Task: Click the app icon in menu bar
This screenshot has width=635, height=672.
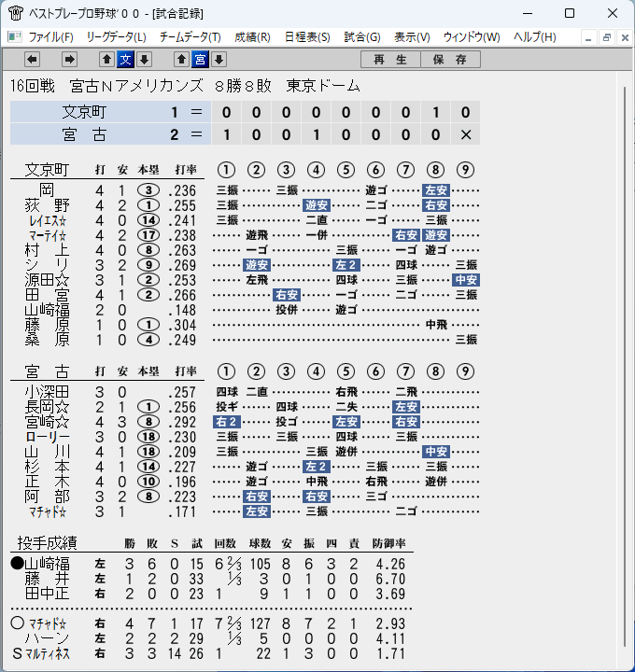Action: click(15, 36)
